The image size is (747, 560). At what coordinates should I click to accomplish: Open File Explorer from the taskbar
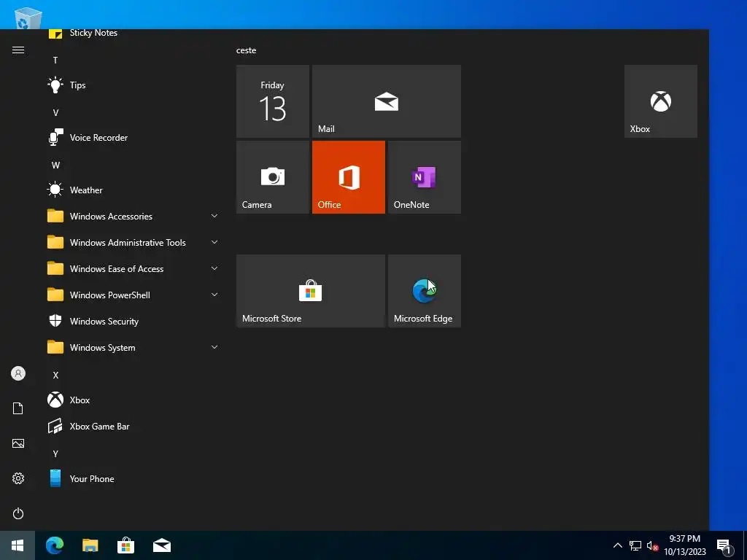pos(90,545)
